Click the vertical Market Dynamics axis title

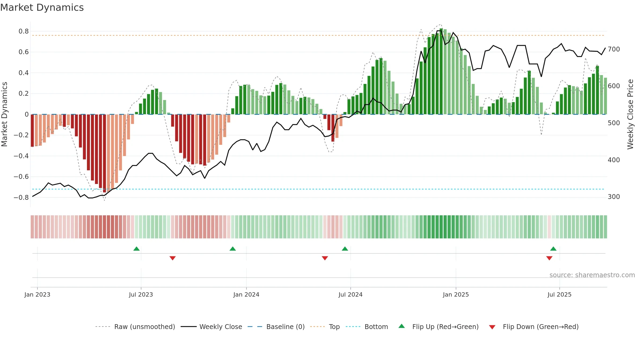click(4, 114)
